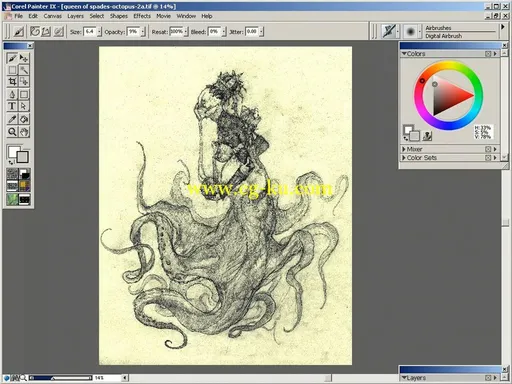Select the Layer Adjuster tool
The width and height of the screenshot is (512, 384).
click(x=24, y=58)
